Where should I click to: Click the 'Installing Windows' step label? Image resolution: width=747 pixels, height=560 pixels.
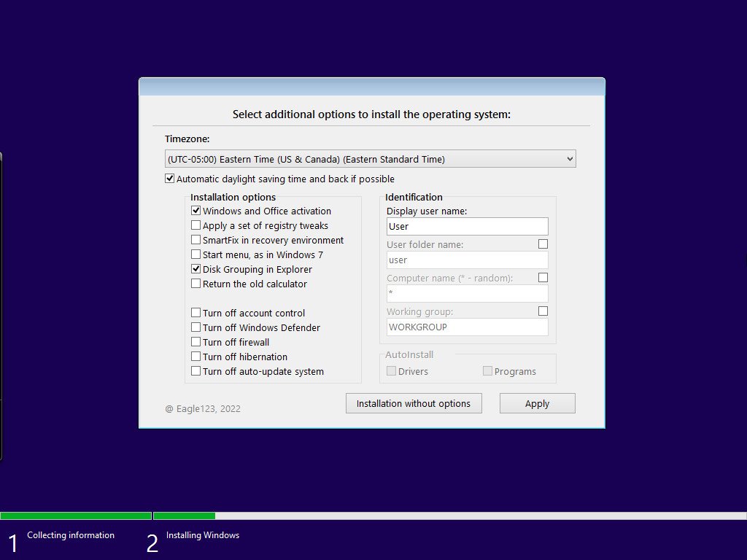click(x=203, y=535)
